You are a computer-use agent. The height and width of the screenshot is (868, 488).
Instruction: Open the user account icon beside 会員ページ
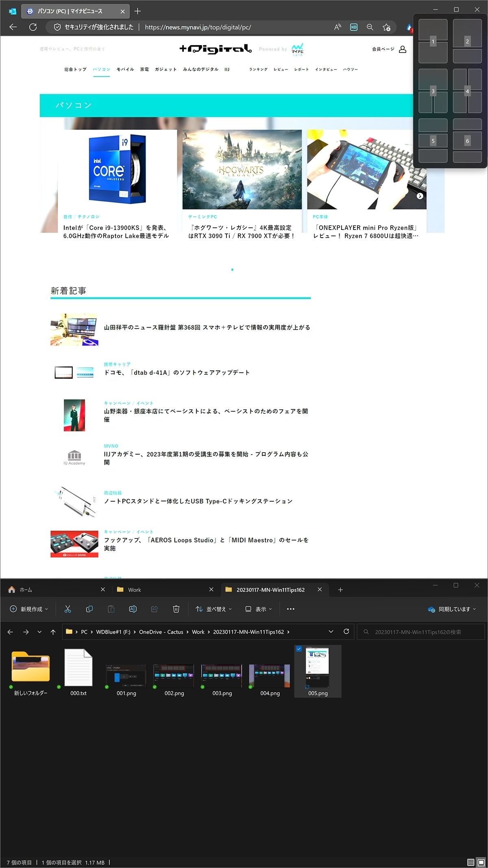tap(403, 49)
